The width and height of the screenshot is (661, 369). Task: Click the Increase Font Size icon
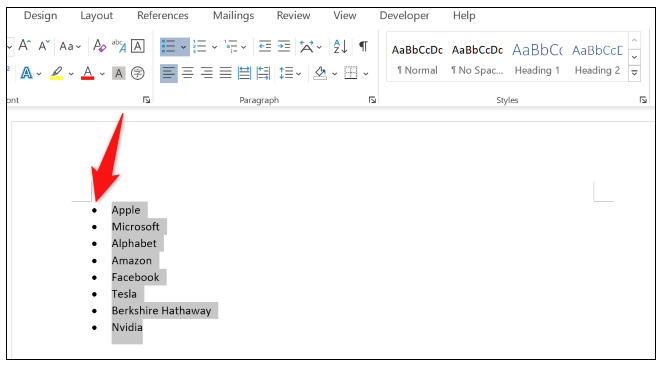coord(24,46)
